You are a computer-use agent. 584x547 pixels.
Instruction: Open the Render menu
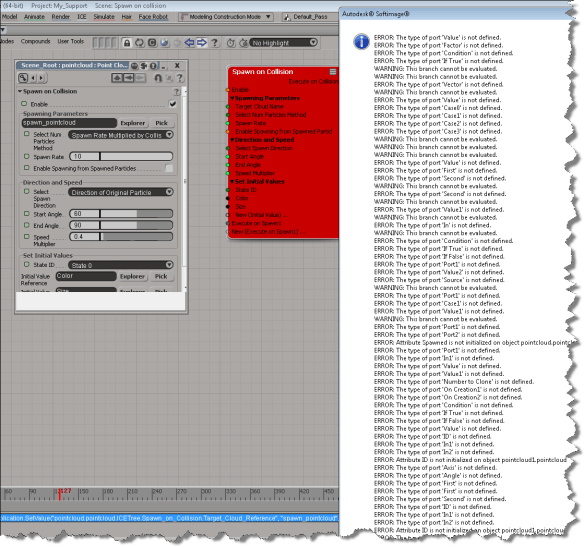click(x=61, y=17)
